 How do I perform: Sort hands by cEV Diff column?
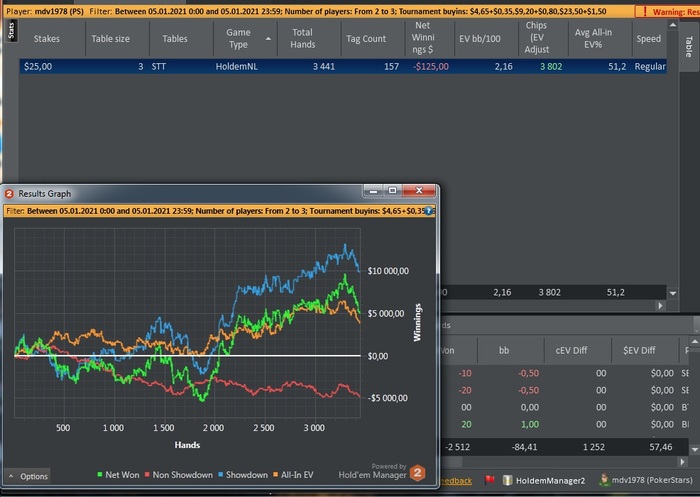tap(571, 351)
